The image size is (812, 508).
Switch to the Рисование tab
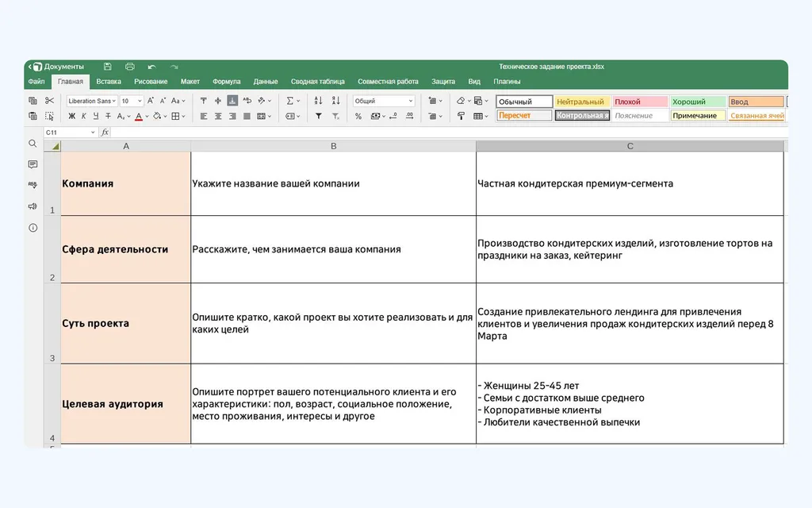[151, 82]
